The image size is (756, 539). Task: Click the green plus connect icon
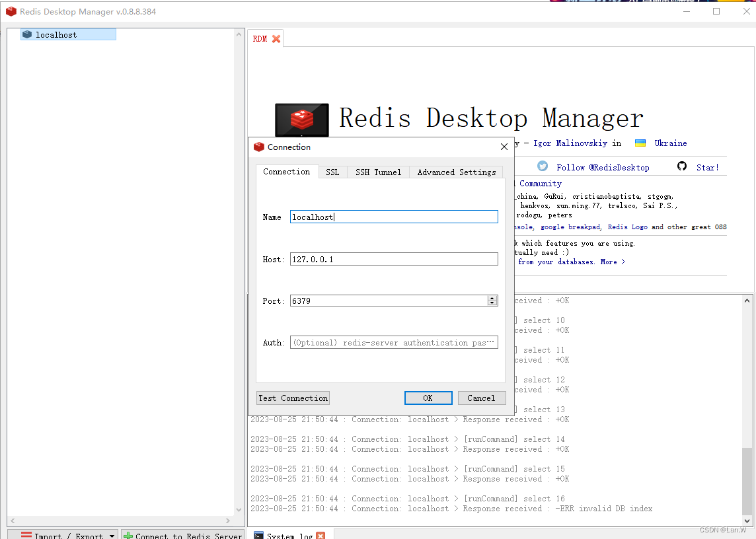(x=128, y=536)
